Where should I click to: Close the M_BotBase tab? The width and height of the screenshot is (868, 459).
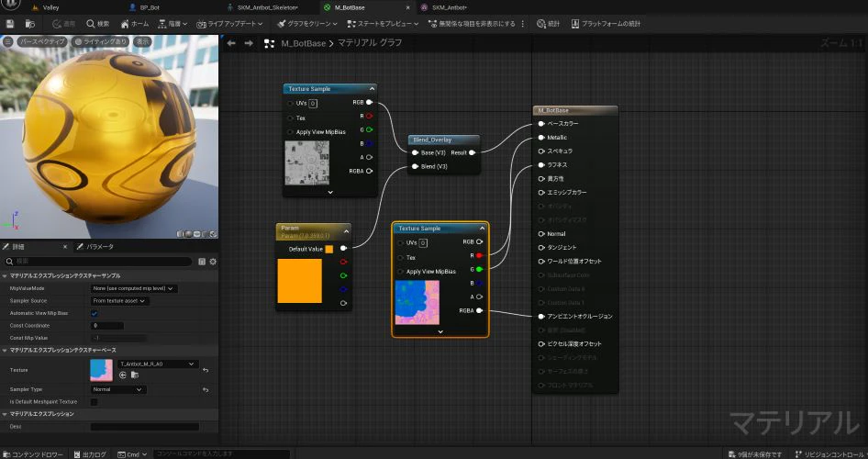[408, 7]
